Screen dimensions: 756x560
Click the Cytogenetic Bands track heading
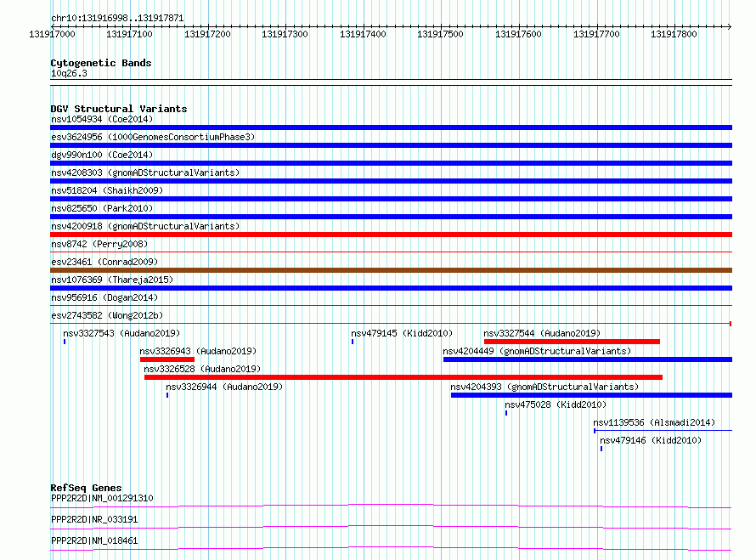[101, 63]
